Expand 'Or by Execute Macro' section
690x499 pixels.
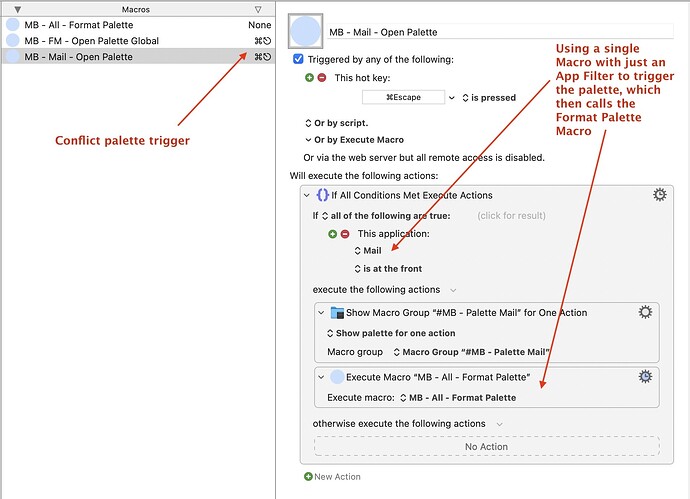tap(354, 140)
